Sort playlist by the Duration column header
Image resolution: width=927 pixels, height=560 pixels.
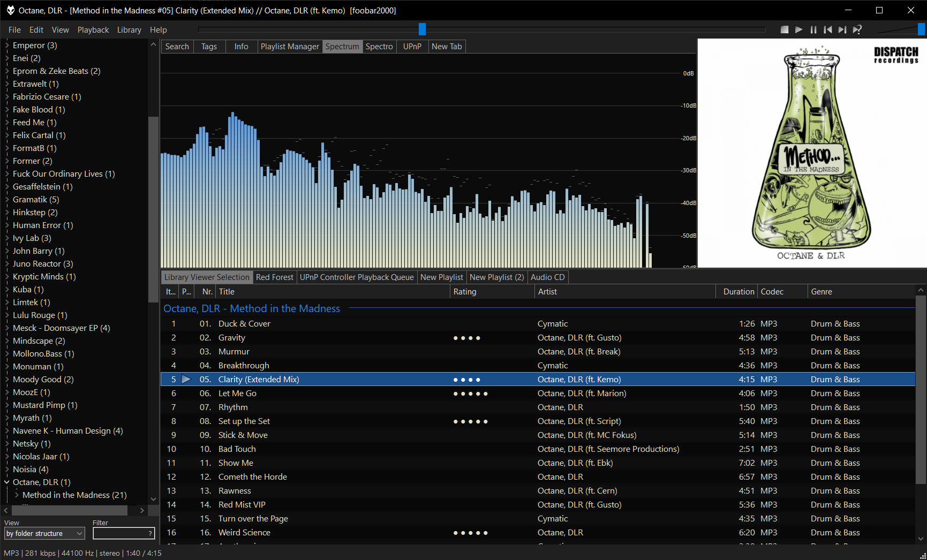(x=736, y=292)
